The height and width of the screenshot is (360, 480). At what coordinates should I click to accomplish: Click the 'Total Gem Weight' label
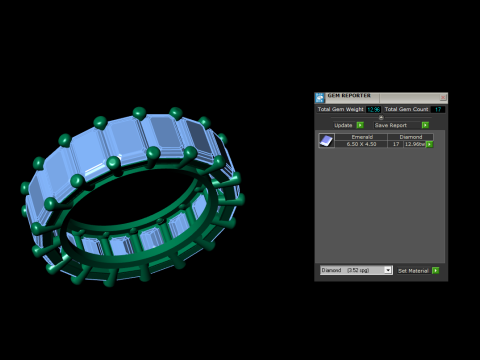(340, 109)
